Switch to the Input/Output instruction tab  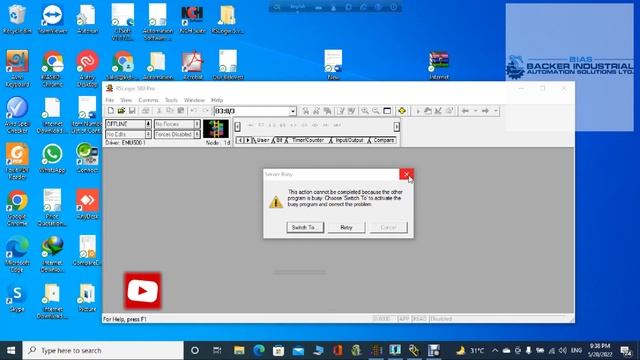click(x=349, y=140)
